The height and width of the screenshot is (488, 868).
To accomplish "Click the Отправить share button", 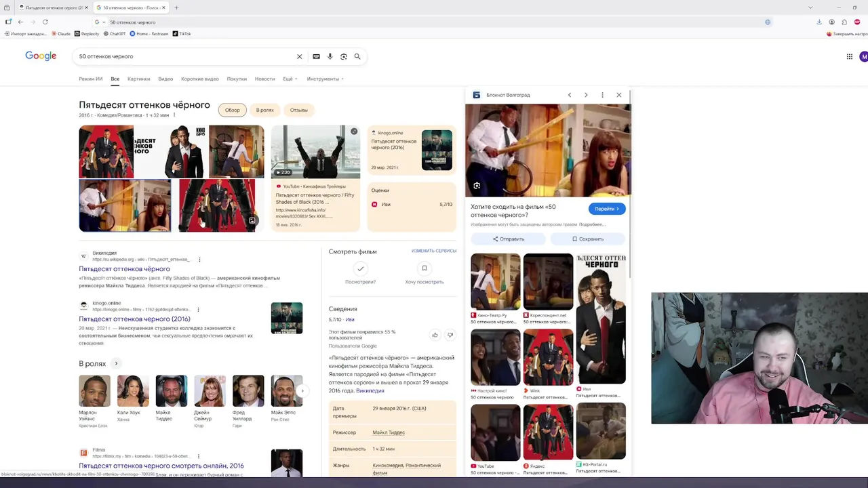I will coord(509,239).
